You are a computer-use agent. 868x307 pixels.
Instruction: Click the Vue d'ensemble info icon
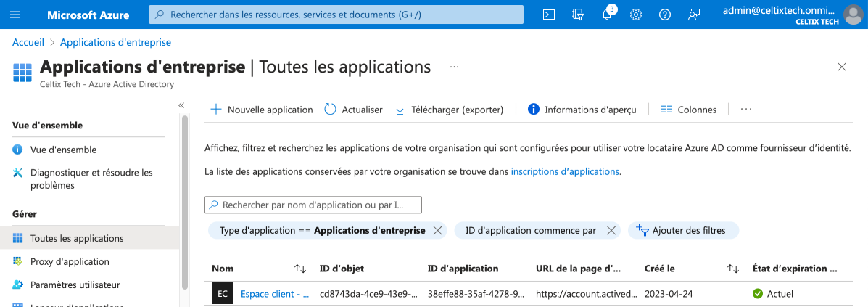[17, 150]
